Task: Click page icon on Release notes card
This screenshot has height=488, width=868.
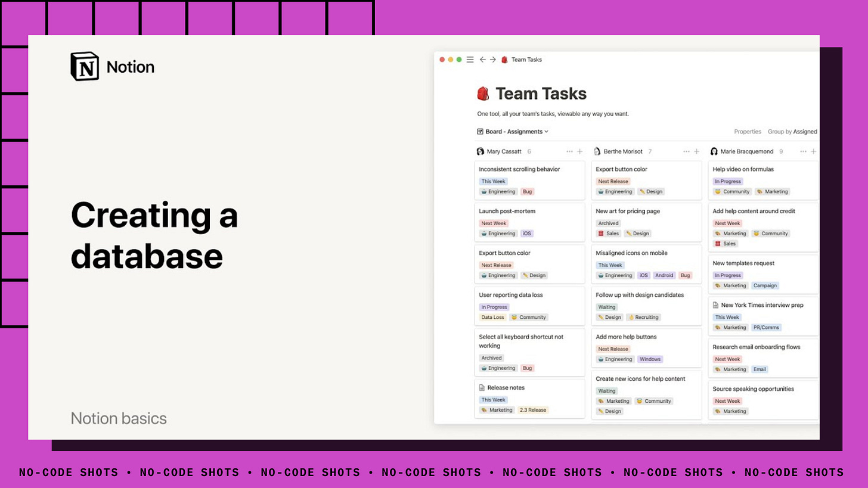Action: point(482,388)
